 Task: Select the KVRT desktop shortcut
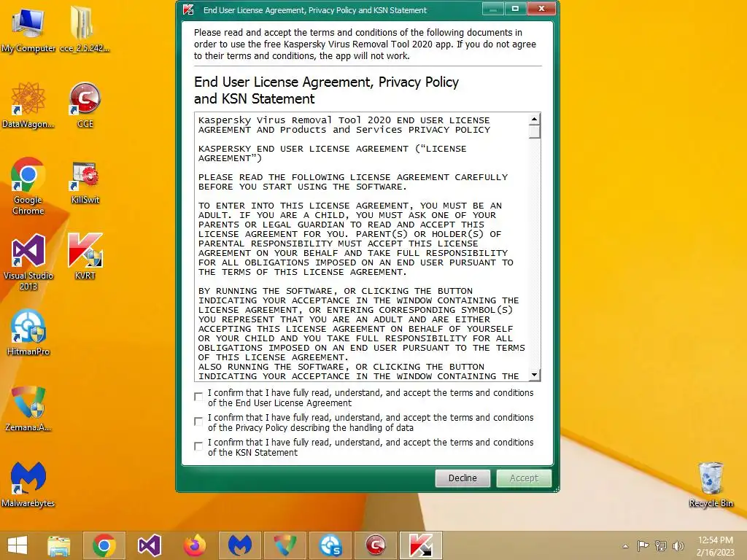(85, 256)
